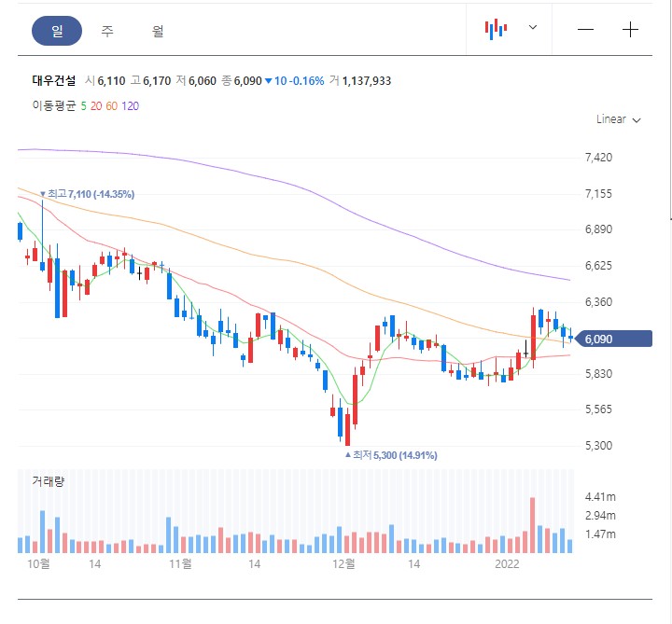Open the Linear scale dropdown
The width and height of the screenshot is (672, 624).
619,119
